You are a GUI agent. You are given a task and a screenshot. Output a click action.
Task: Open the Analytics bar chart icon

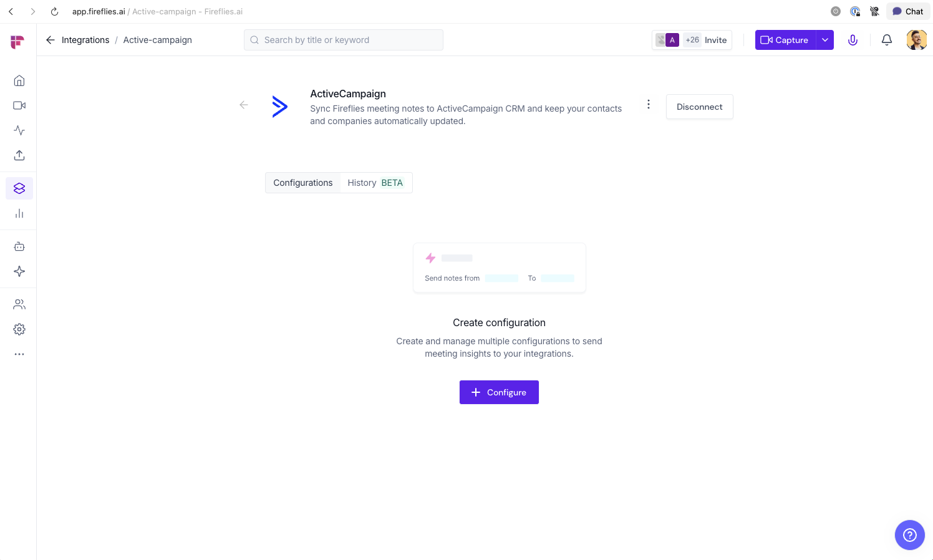[19, 213]
